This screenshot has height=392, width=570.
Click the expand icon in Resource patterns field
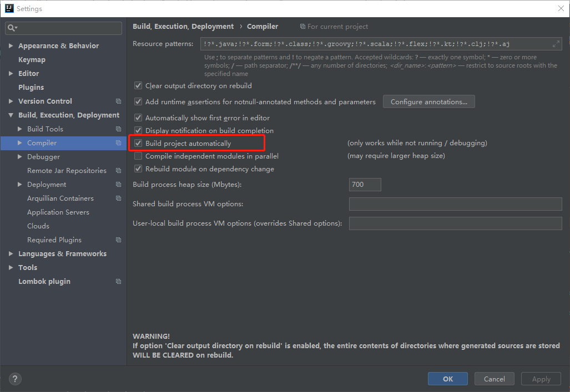pos(556,44)
